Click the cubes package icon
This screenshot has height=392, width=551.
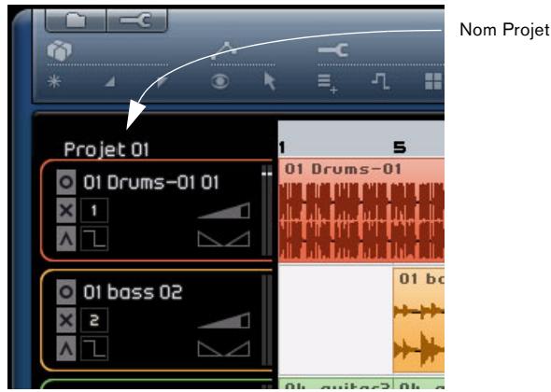tap(60, 50)
